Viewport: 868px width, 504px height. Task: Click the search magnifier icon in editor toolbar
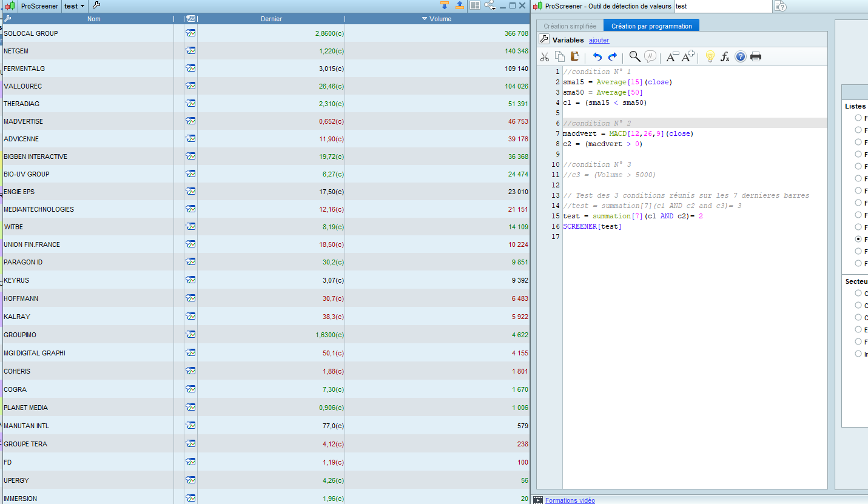(x=634, y=56)
